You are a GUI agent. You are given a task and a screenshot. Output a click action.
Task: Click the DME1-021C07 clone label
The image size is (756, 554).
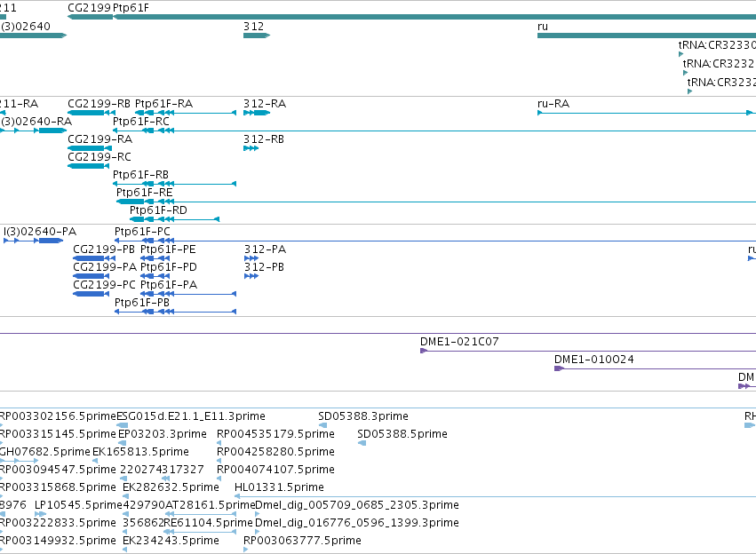pos(459,342)
